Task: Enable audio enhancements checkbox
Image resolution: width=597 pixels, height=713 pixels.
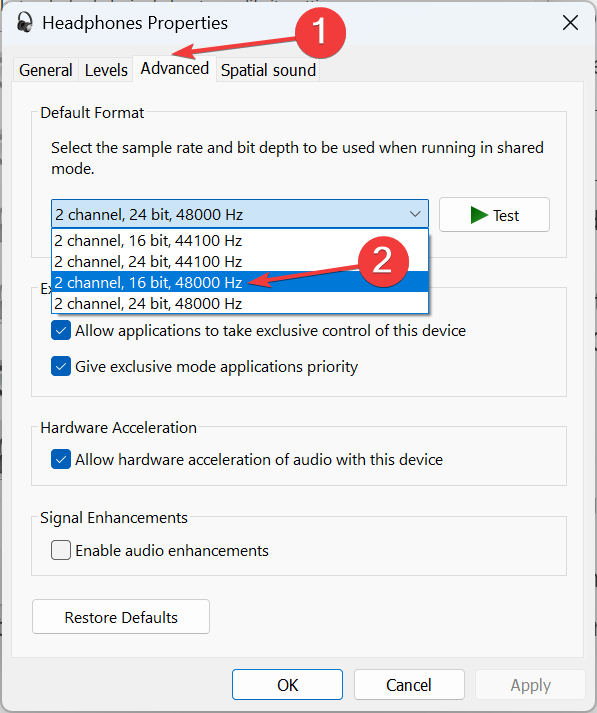Action: tap(61, 550)
